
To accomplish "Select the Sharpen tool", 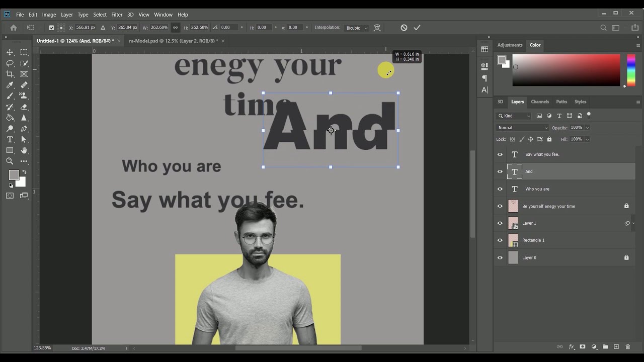I will click(x=24, y=118).
